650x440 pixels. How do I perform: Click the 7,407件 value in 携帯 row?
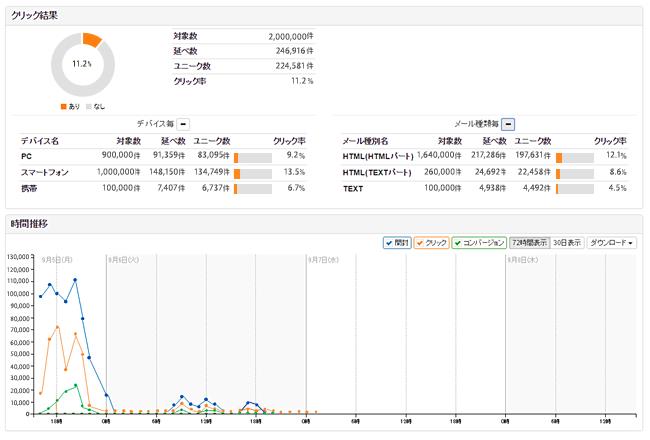pos(171,188)
